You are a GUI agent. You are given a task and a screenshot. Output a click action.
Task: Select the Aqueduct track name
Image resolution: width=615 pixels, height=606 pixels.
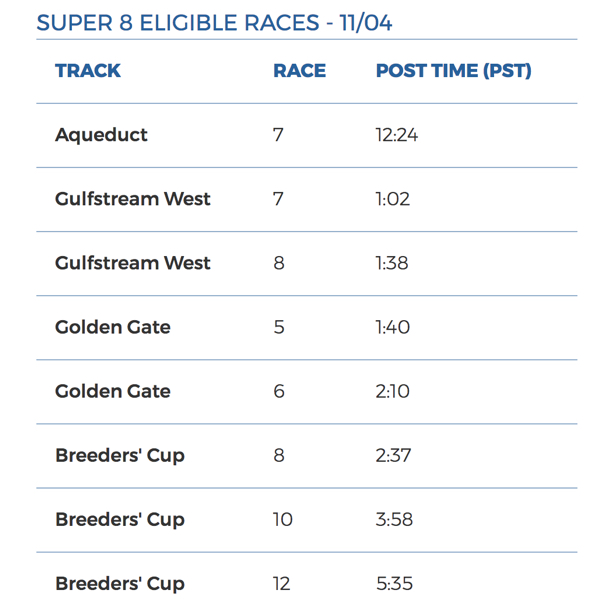tap(101, 135)
